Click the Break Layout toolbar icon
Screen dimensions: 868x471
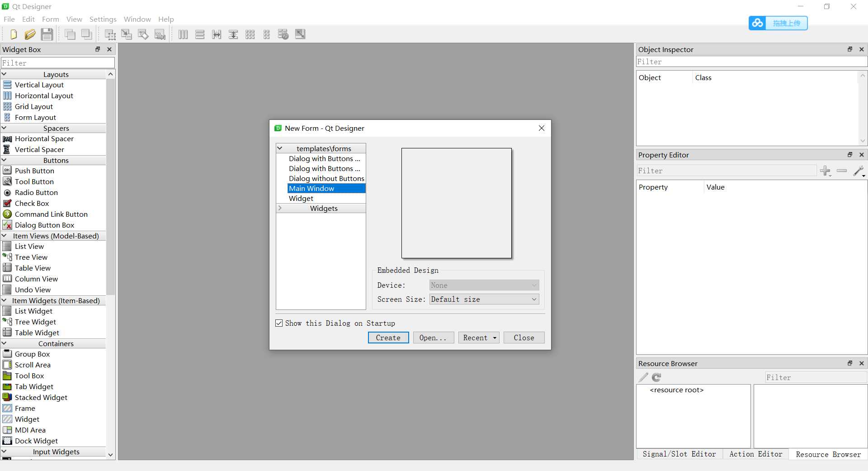[283, 34]
